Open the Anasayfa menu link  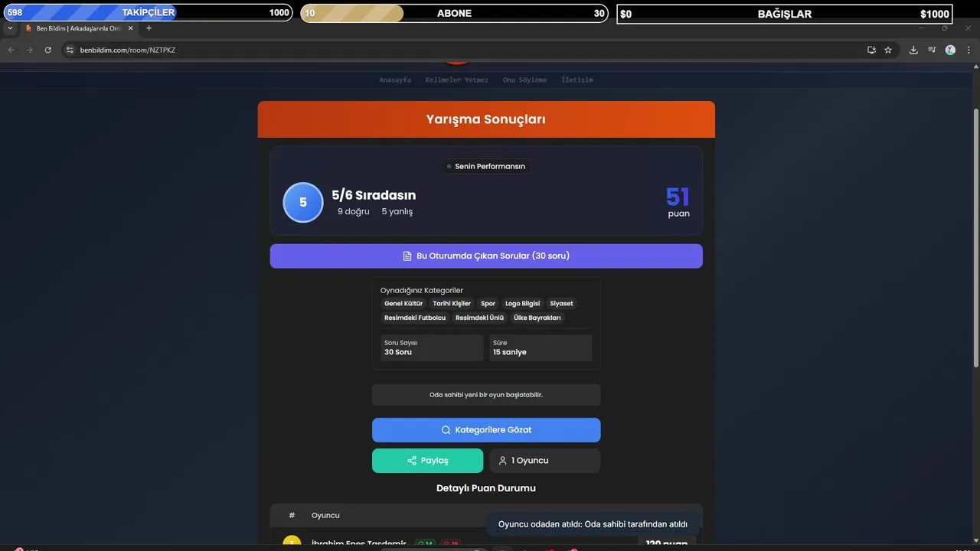tap(395, 80)
